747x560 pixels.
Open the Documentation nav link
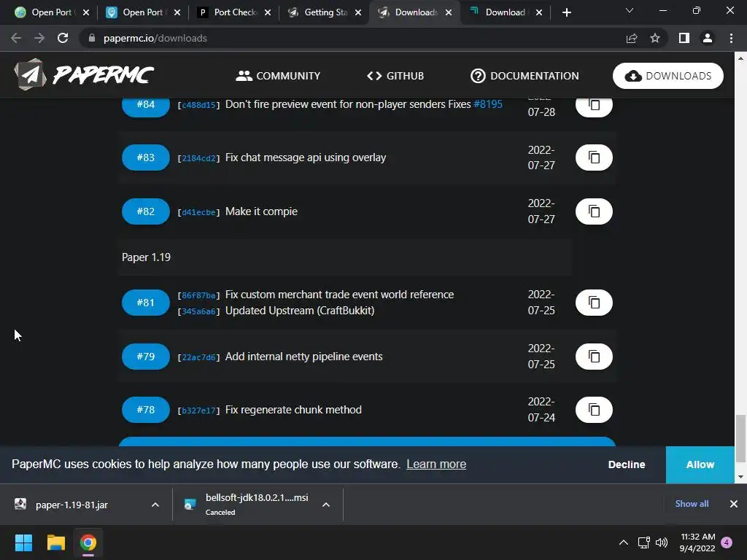pyautogui.click(x=525, y=76)
